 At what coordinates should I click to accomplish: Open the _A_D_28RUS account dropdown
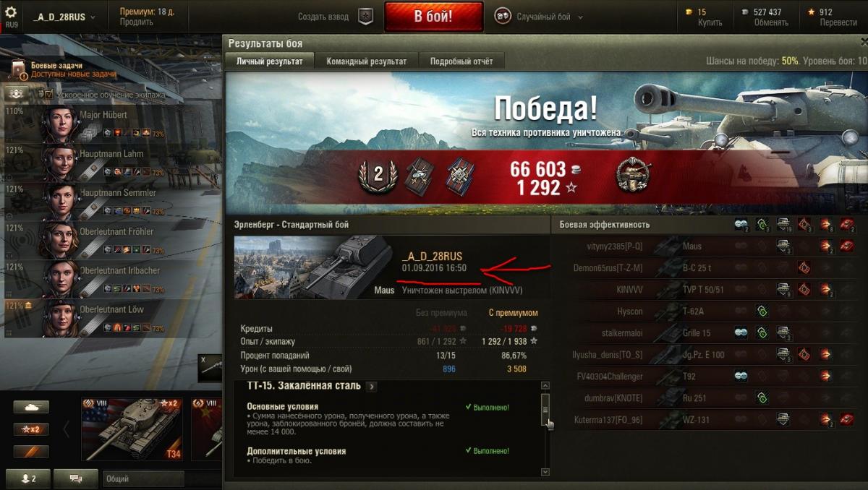click(64, 17)
